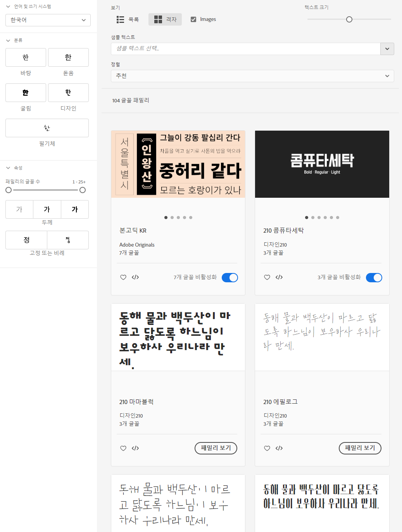This screenshot has height=532, width=402.
Task: Show last slide of 210 콤퓨타세탁 carousel
Action: coord(338,218)
